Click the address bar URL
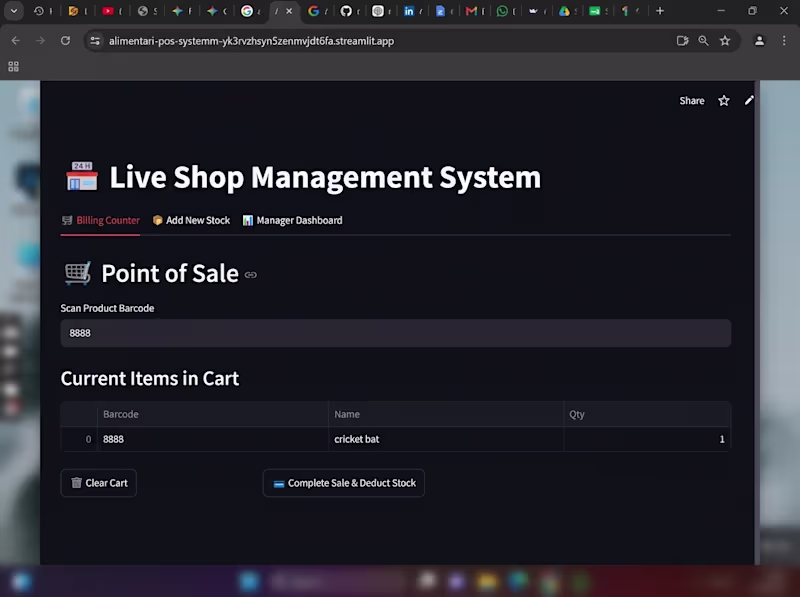This screenshot has width=800, height=597. tap(251, 41)
